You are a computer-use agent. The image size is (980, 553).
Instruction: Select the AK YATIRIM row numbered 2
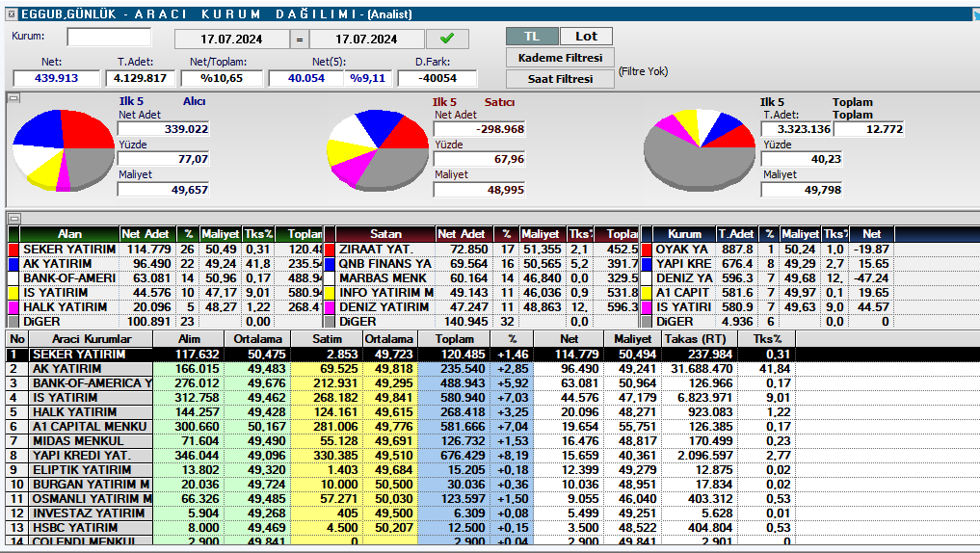pos(400,369)
